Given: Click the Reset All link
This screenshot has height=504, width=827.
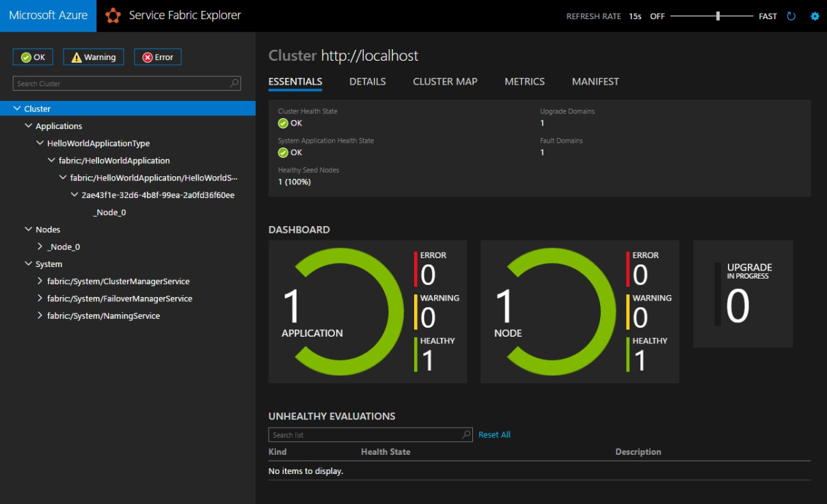Looking at the screenshot, I should point(494,434).
